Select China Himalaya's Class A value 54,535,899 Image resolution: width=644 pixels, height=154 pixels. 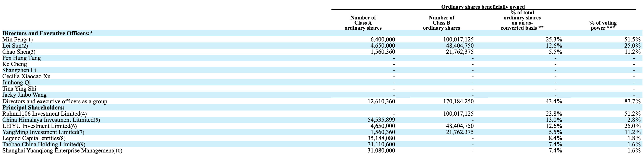point(381,120)
